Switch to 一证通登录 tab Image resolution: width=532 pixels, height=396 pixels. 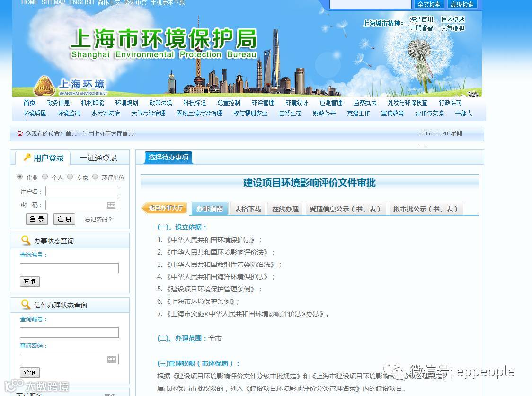point(98,158)
